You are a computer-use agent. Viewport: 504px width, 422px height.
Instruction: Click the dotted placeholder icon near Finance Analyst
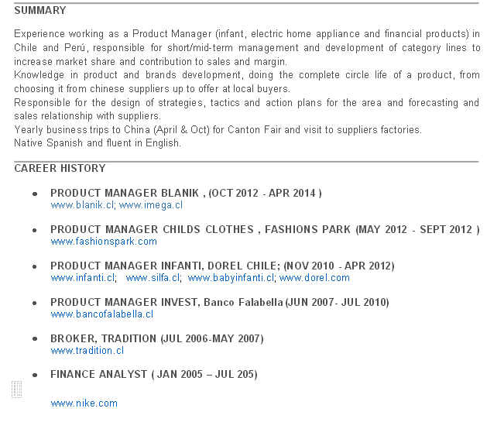coord(16,389)
